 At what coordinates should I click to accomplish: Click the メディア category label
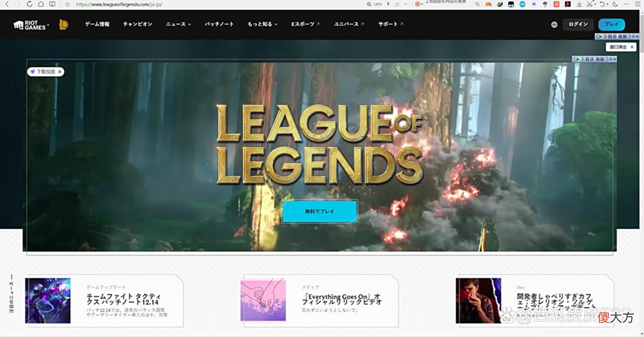tap(311, 287)
